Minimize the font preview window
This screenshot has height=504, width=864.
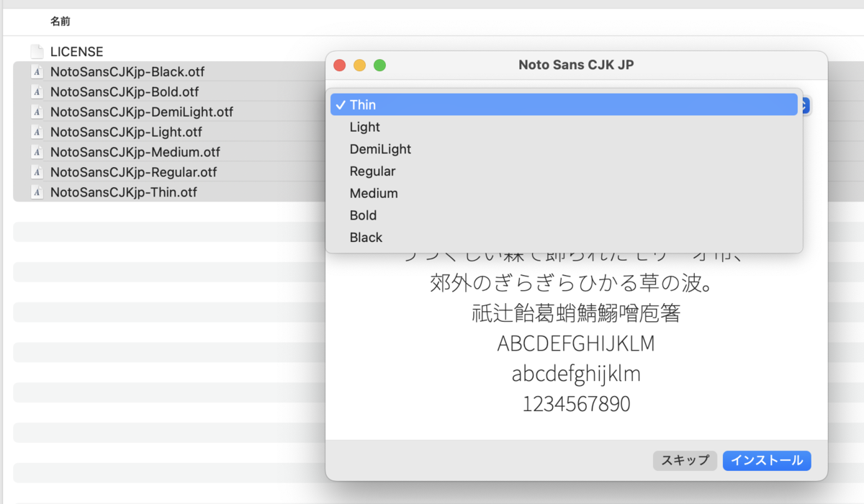pyautogui.click(x=359, y=66)
